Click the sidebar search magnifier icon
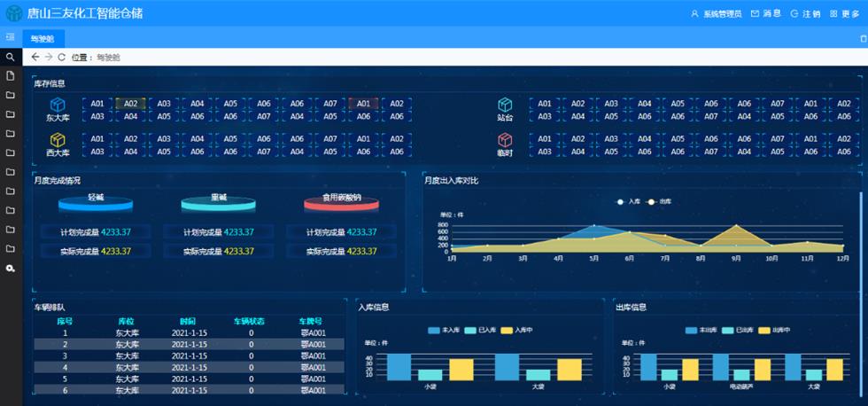 (11, 57)
